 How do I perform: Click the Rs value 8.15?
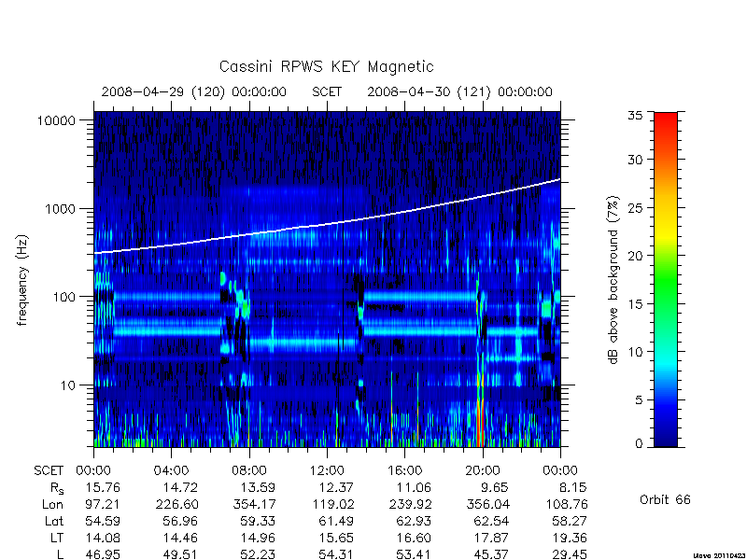pos(571,487)
